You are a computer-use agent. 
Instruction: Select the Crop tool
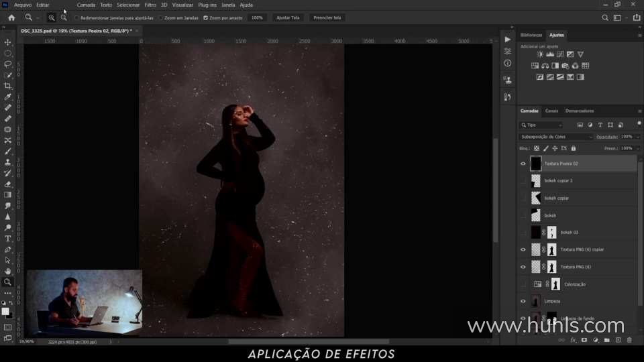pos(8,86)
